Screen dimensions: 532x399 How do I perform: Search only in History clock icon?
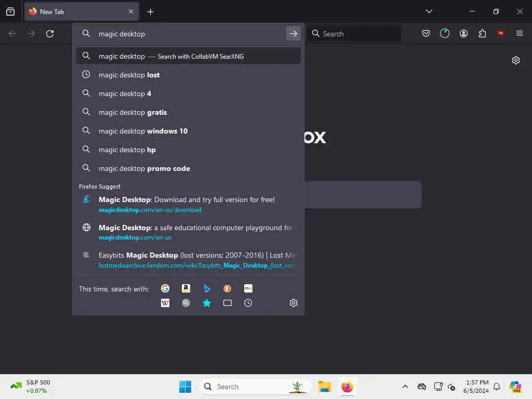pos(248,303)
